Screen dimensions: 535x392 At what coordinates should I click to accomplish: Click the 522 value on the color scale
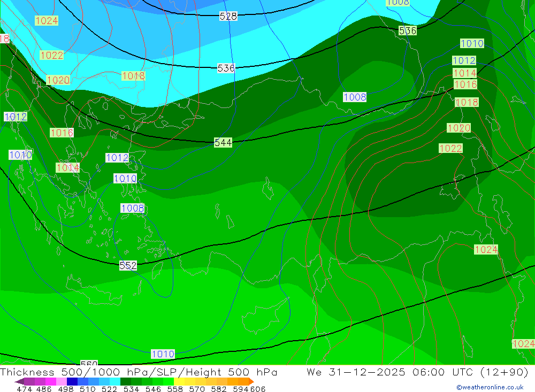point(109,389)
